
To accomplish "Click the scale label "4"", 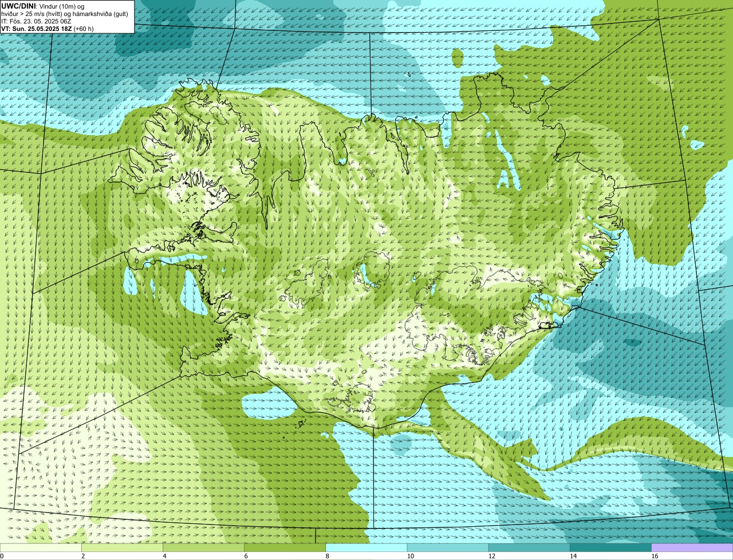I will click(x=164, y=556).
